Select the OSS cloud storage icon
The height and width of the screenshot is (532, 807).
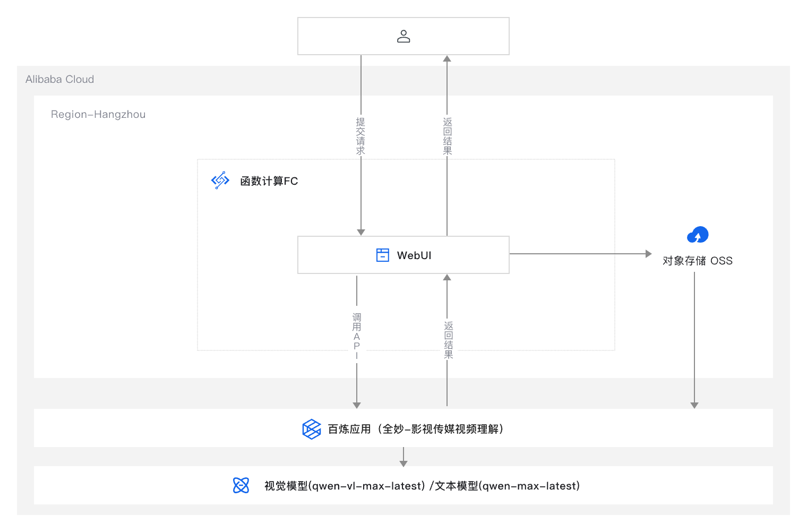click(x=698, y=235)
